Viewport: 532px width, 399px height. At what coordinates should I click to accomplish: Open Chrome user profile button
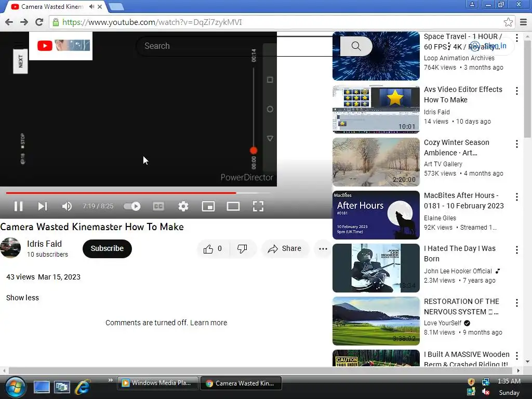point(472,4)
